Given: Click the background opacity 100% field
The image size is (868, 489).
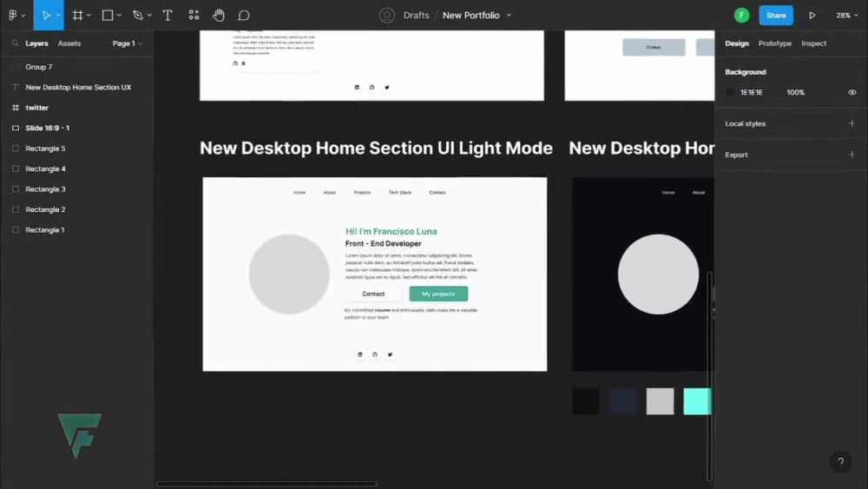Looking at the screenshot, I should pyautogui.click(x=795, y=92).
